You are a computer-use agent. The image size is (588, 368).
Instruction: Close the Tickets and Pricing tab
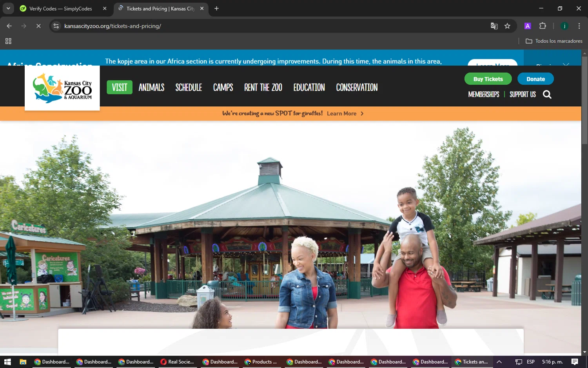[202, 8]
